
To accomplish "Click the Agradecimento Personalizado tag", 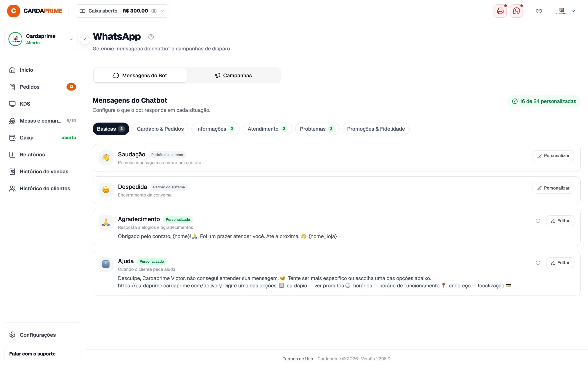I will coord(178,220).
